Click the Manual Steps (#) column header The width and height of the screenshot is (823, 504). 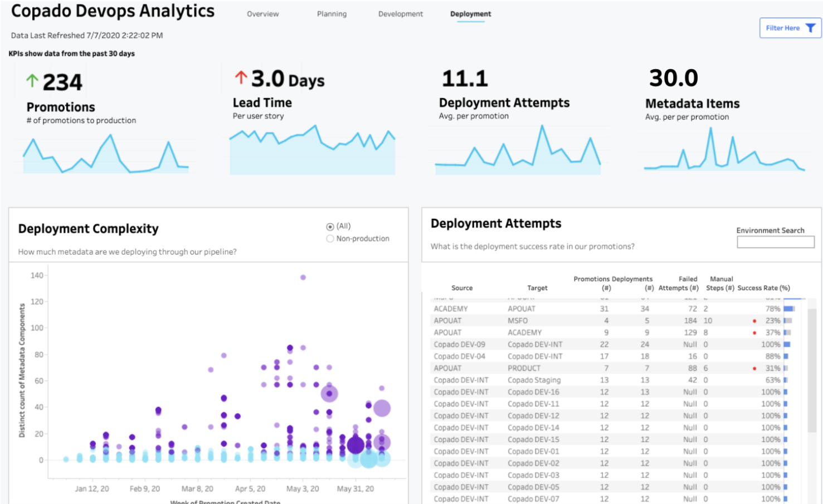[x=720, y=283]
